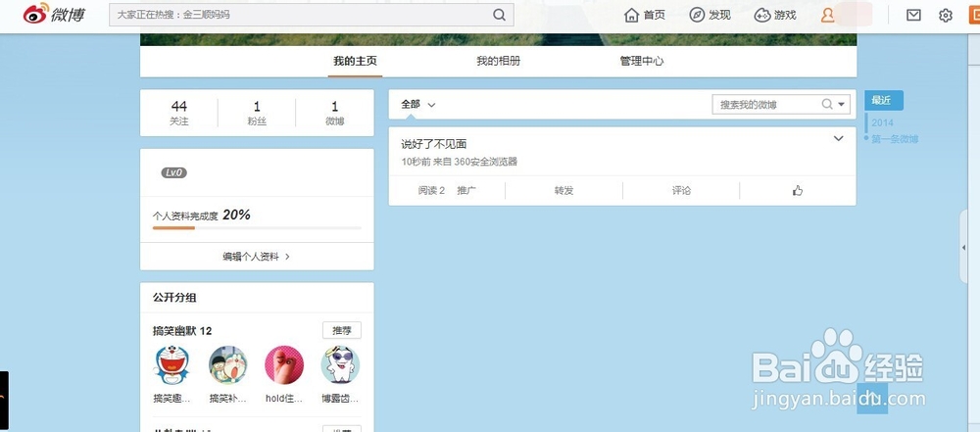The image size is (980, 432).
Task: Switch to 我的相册 tab
Action: 498,62
